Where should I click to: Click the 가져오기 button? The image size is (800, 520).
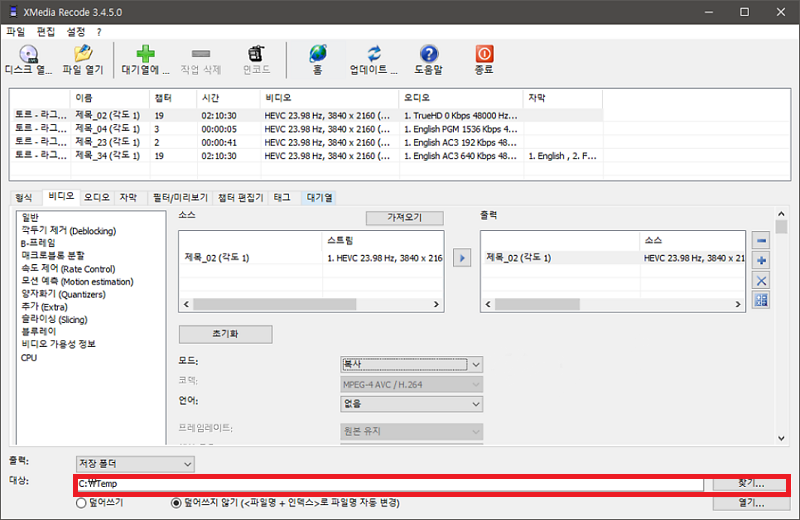[405, 218]
